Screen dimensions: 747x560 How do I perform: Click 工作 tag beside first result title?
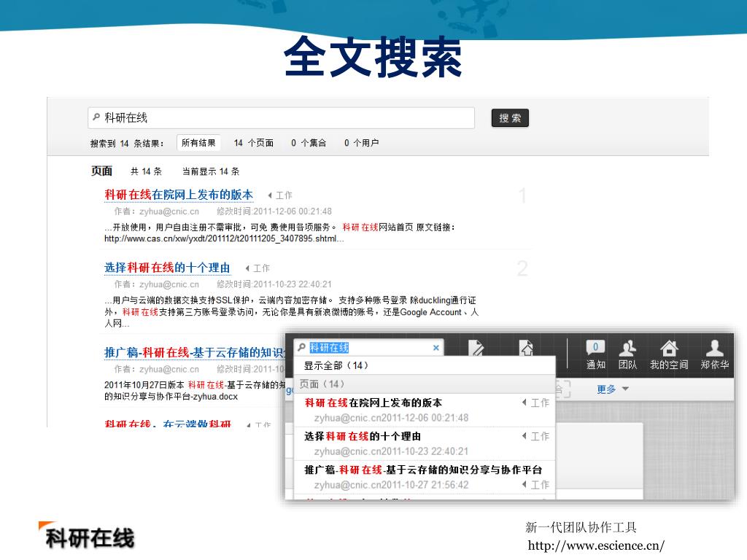pyautogui.click(x=280, y=195)
